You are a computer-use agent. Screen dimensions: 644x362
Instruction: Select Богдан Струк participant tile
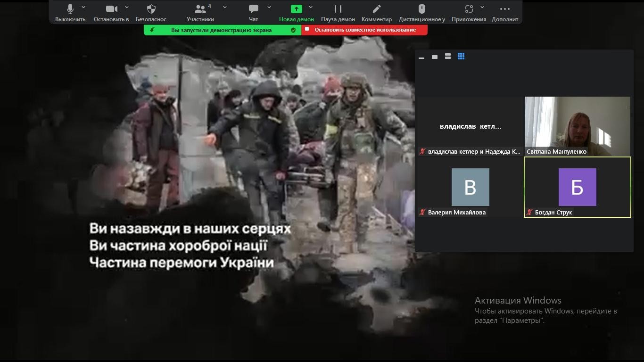point(577,187)
